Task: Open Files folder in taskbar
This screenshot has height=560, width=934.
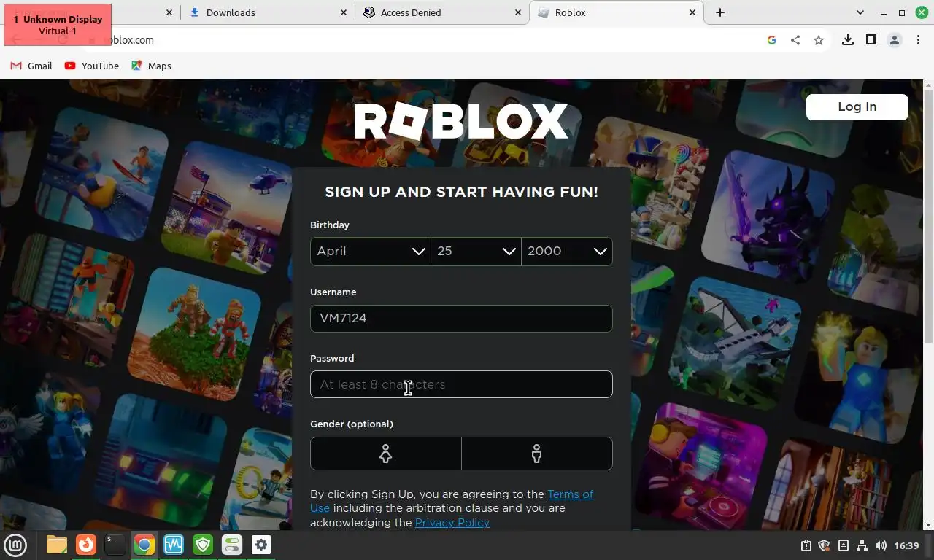Action: 57,545
